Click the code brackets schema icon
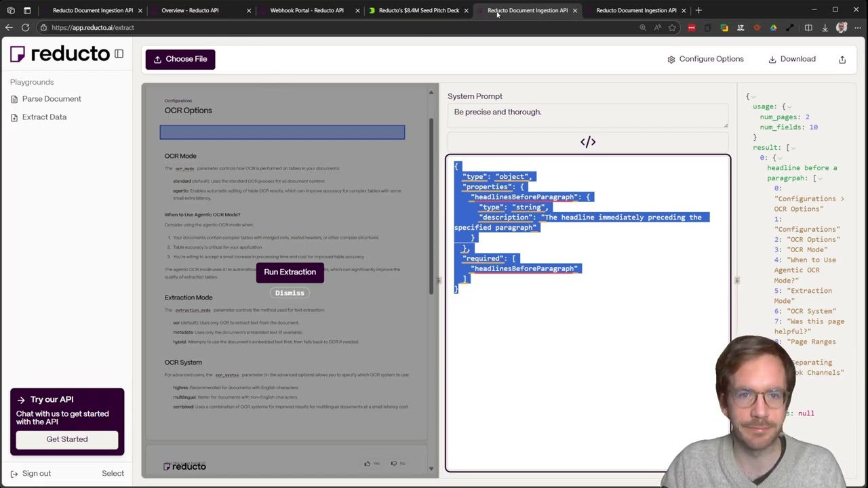868x488 pixels. click(588, 142)
